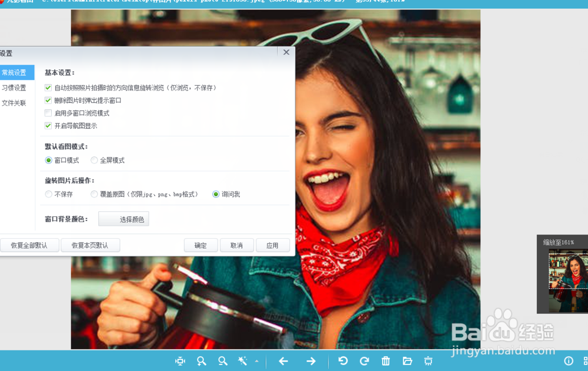Confirm settings with 确定

(201, 245)
